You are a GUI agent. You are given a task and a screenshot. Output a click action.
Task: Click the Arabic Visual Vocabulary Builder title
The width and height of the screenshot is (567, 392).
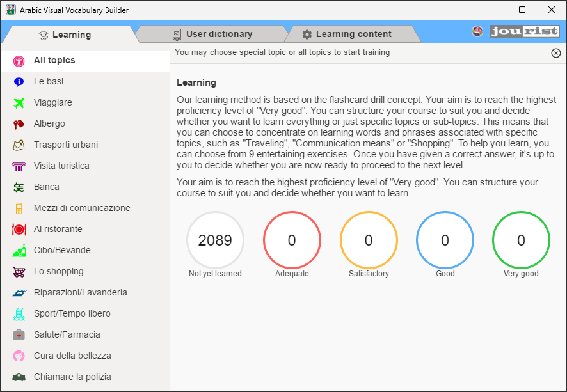coord(74,10)
